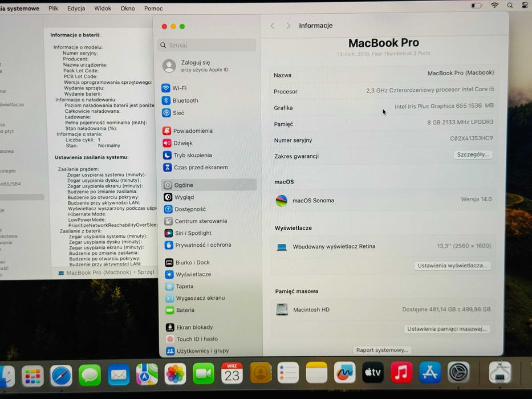This screenshot has width=532, height=399.
Task: Click the Wi-Fi status icon in menu bar
Action: [x=495, y=5]
